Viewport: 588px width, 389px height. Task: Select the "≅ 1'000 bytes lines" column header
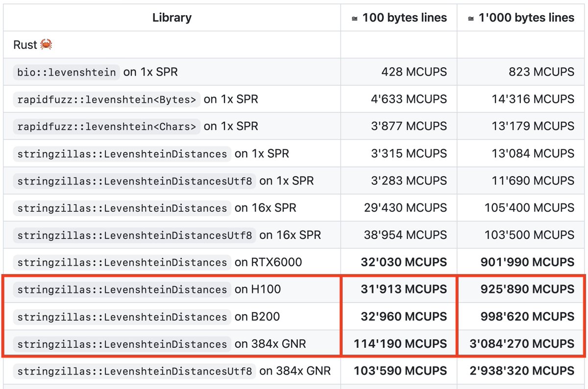click(521, 18)
